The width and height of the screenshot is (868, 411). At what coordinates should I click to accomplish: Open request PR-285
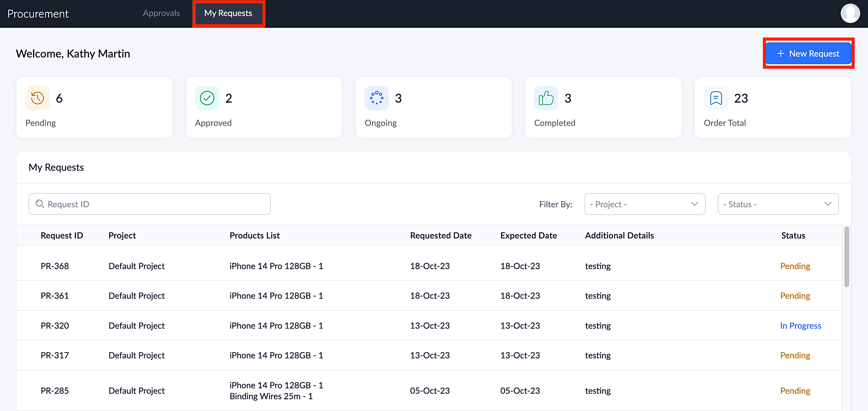tap(55, 391)
